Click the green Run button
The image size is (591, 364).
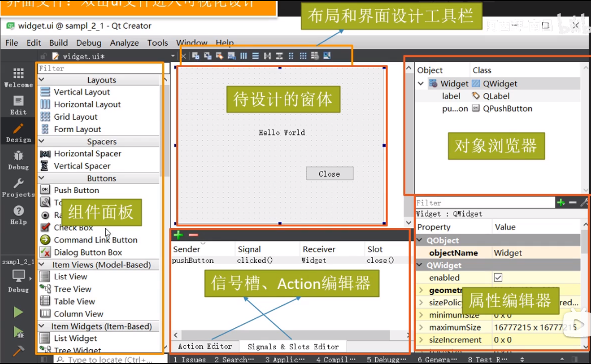coord(18,312)
